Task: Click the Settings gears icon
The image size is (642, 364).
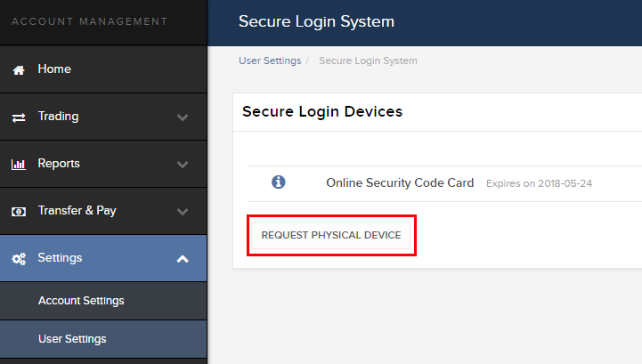Action: [19, 259]
